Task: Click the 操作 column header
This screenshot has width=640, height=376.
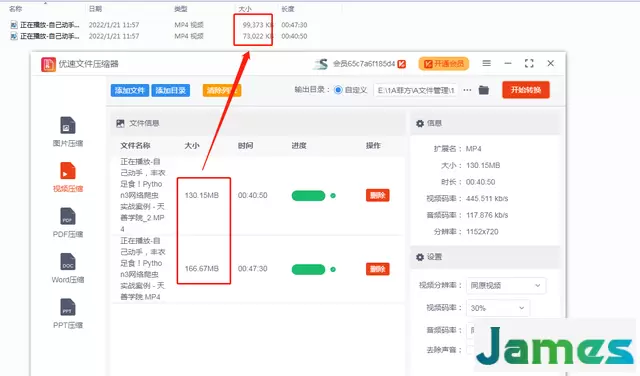Action: 373,146
